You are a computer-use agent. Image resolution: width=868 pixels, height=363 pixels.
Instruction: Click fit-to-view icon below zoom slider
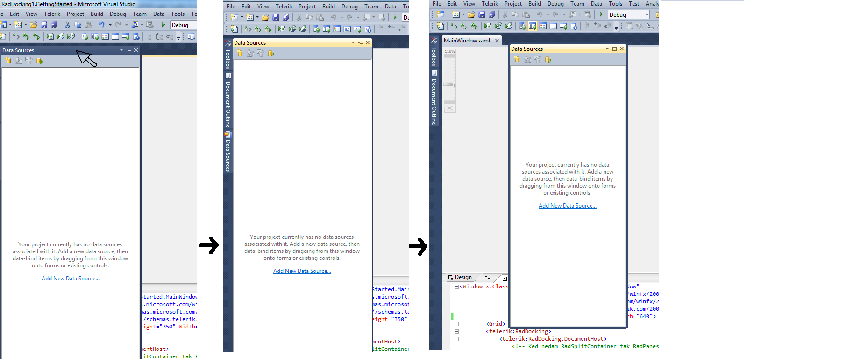coord(449,108)
